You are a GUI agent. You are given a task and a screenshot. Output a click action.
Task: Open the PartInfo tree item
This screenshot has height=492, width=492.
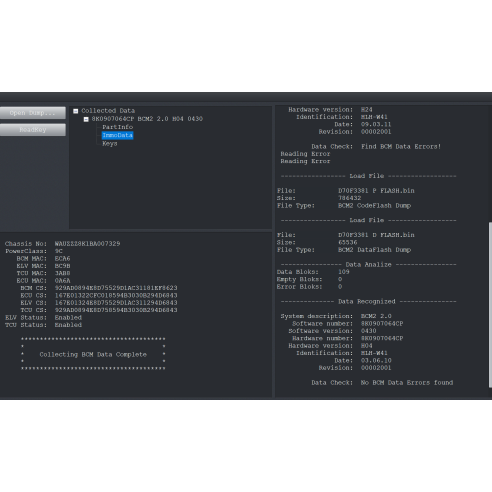click(117, 127)
